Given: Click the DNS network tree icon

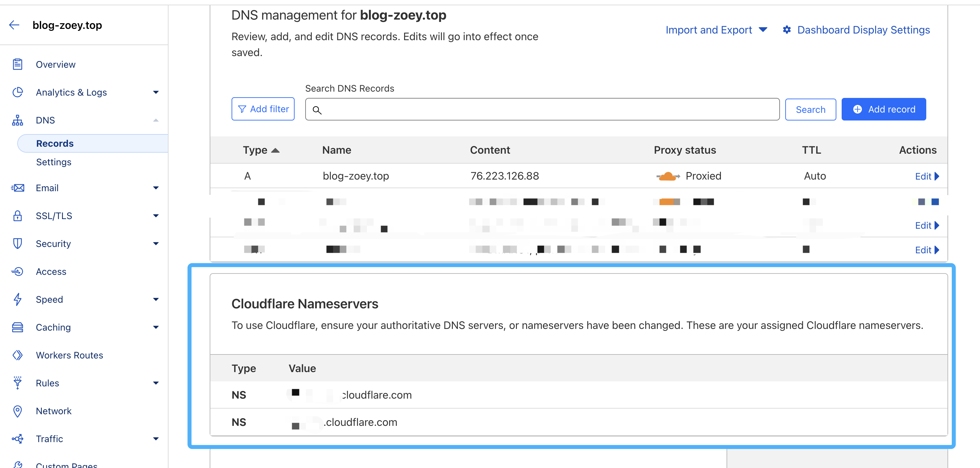Looking at the screenshot, I should coord(18,120).
